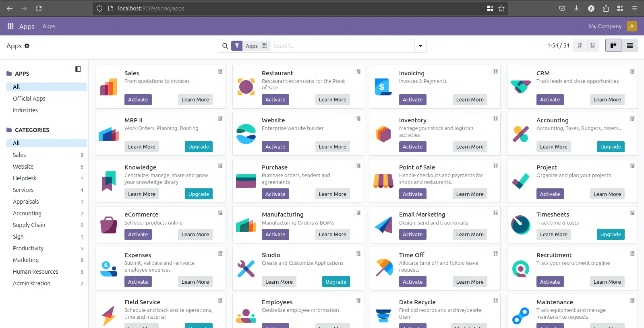644x328 pixels.
Task: Activate the Inventory app
Action: coord(412,147)
